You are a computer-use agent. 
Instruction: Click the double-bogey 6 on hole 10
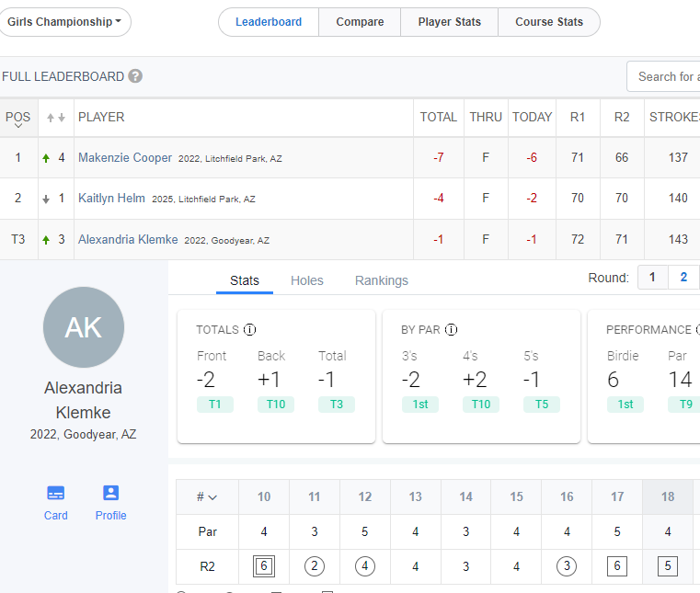[264, 566]
